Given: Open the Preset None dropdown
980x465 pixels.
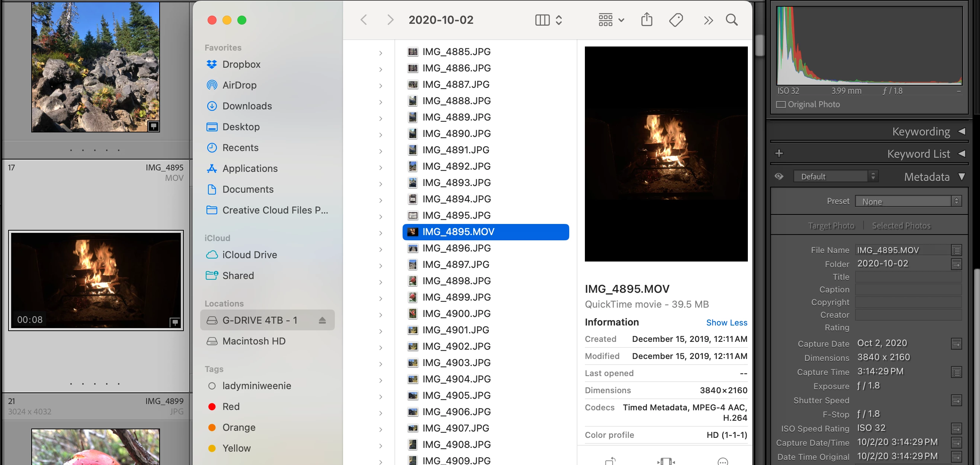Looking at the screenshot, I should (x=908, y=201).
